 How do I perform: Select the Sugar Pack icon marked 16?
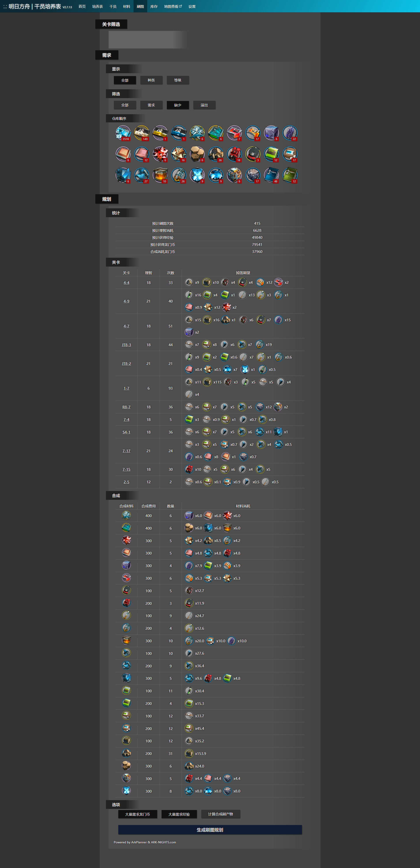179,154
